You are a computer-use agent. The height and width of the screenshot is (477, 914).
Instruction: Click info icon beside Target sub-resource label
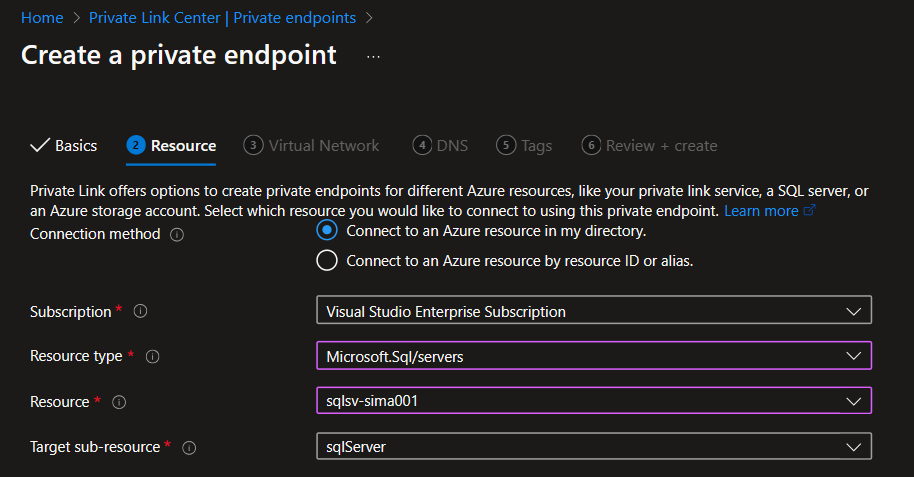click(189, 447)
